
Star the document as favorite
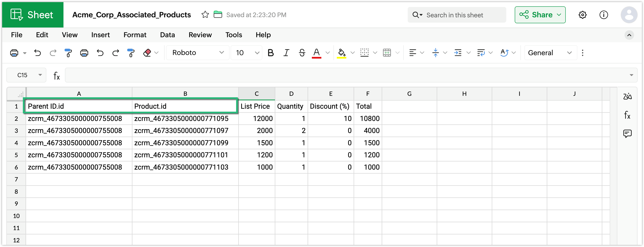(205, 15)
